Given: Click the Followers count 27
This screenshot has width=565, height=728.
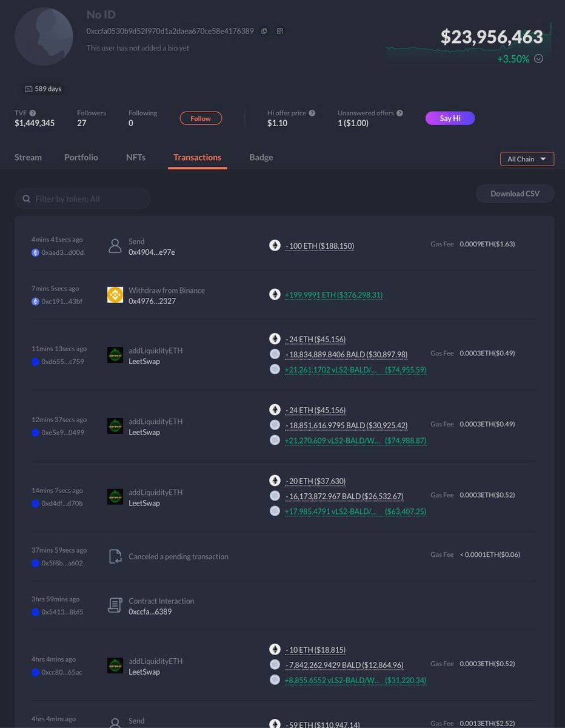Looking at the screenshot, I should click(81, 123).
